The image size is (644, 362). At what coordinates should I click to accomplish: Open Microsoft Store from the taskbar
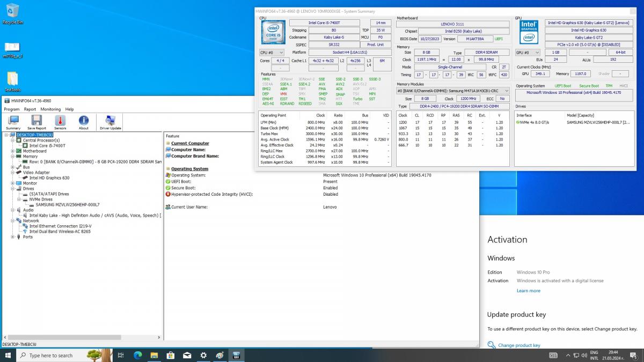171,355
